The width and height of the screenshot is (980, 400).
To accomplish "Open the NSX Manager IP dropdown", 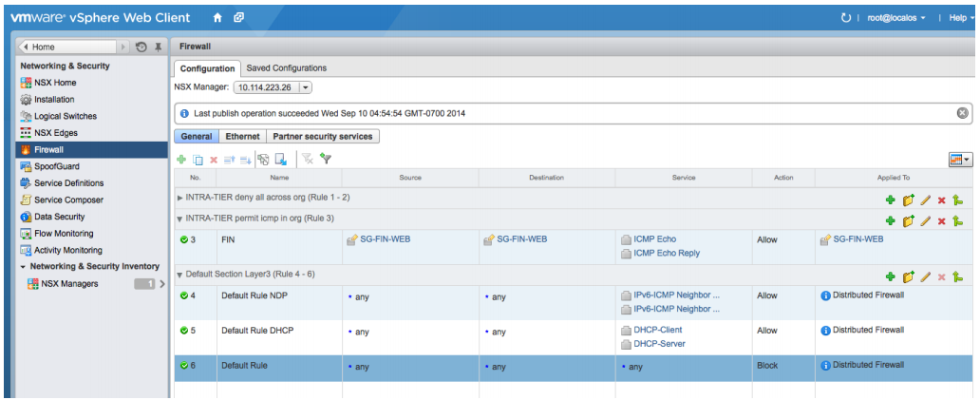I will tap(305, 87).
